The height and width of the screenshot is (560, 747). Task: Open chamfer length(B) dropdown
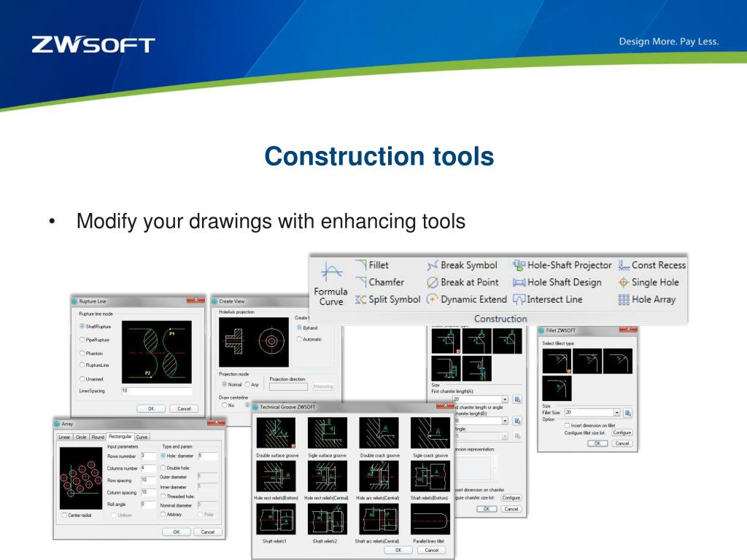[x=505, y=421]
